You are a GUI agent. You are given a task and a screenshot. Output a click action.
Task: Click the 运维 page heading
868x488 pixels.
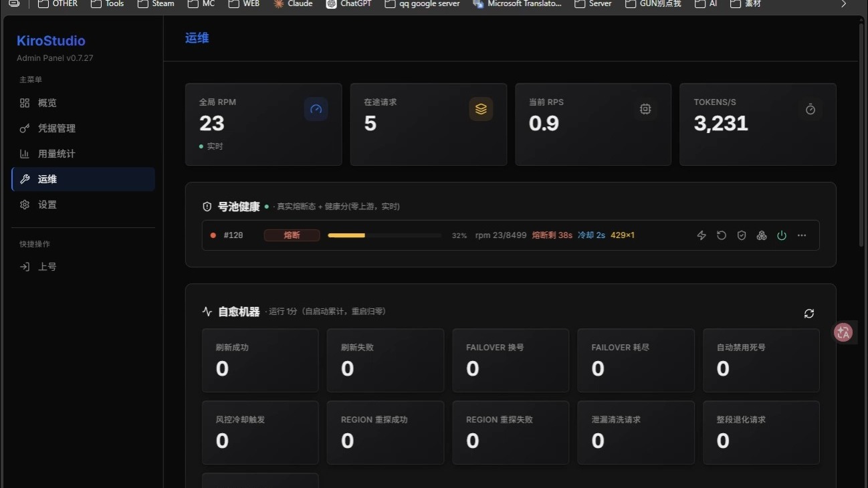[x=197, y=38]
